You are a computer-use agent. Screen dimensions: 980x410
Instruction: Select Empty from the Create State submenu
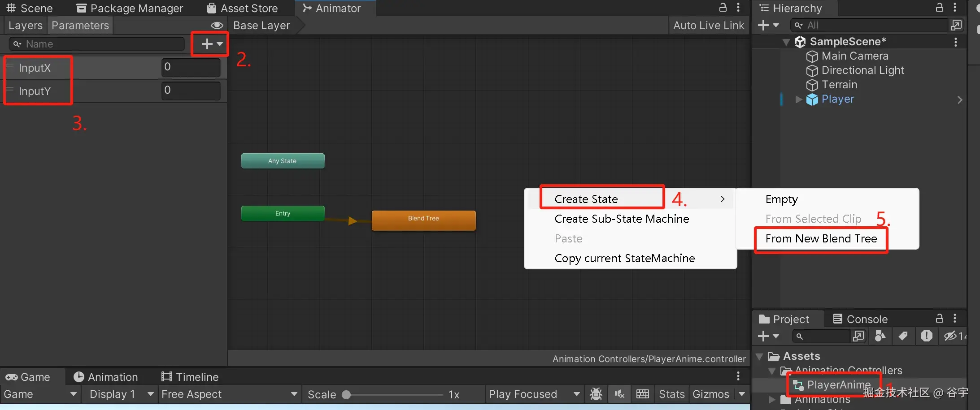782,199
